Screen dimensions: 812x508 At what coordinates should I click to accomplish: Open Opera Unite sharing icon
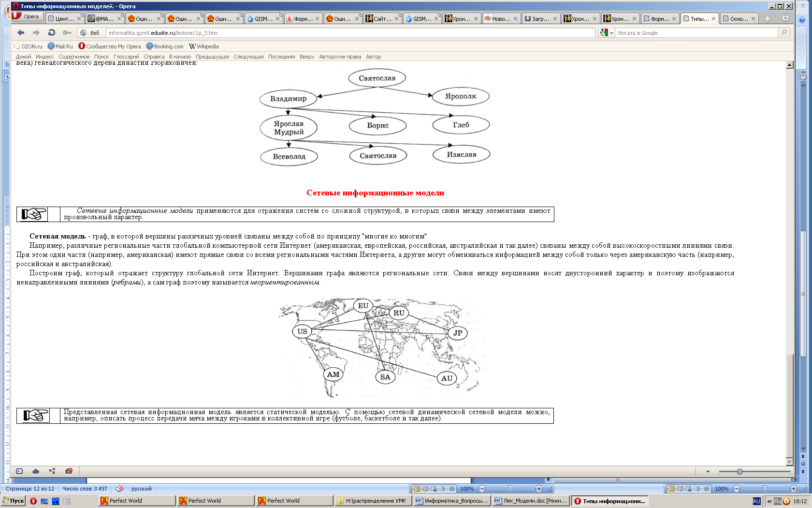point(52,471)
